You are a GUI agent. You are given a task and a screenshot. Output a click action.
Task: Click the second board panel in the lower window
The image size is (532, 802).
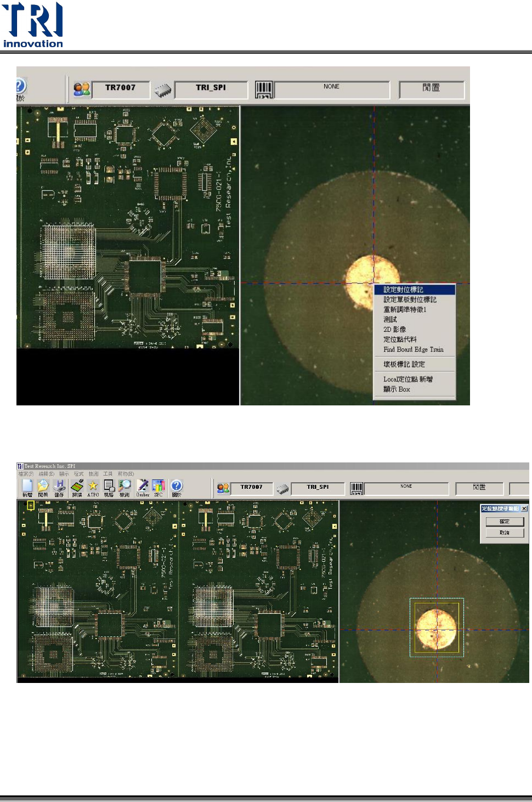(x=258, y=589)
